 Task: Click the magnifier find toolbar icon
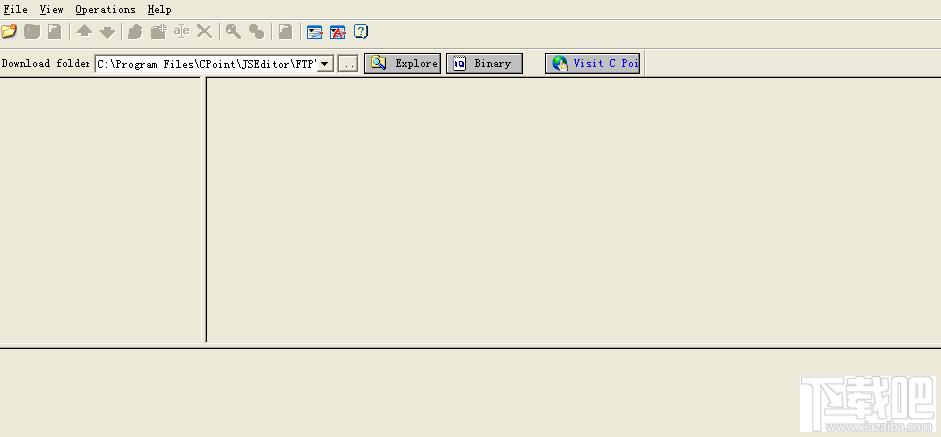pyautogui.click(x=233, y=31)
